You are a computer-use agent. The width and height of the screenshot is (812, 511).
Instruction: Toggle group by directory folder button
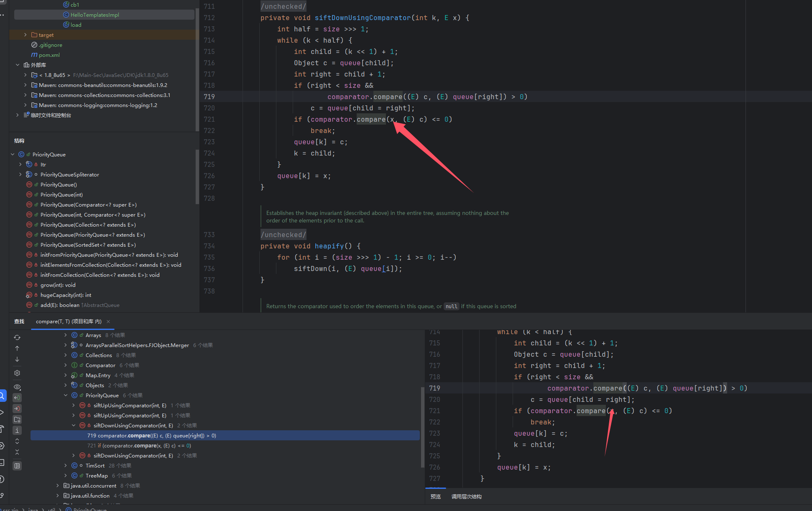tap(17, 419)
